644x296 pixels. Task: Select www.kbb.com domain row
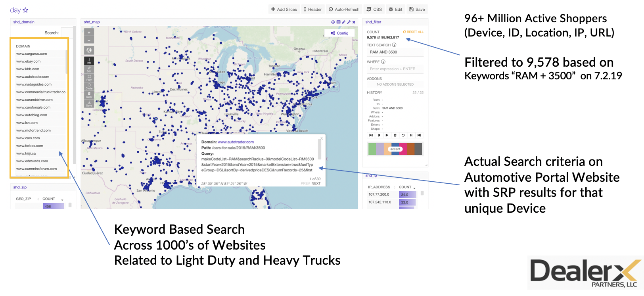click(40, 69)
